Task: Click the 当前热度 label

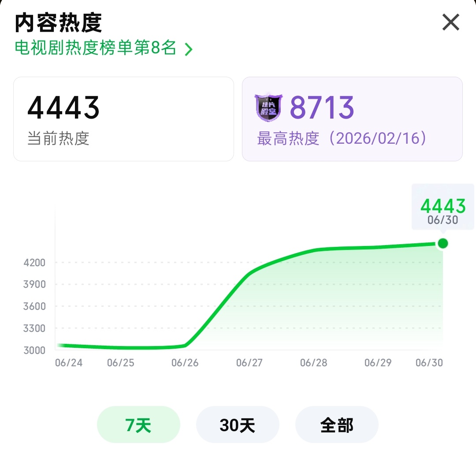Action: pyautogui.click(x=58, y=138)
